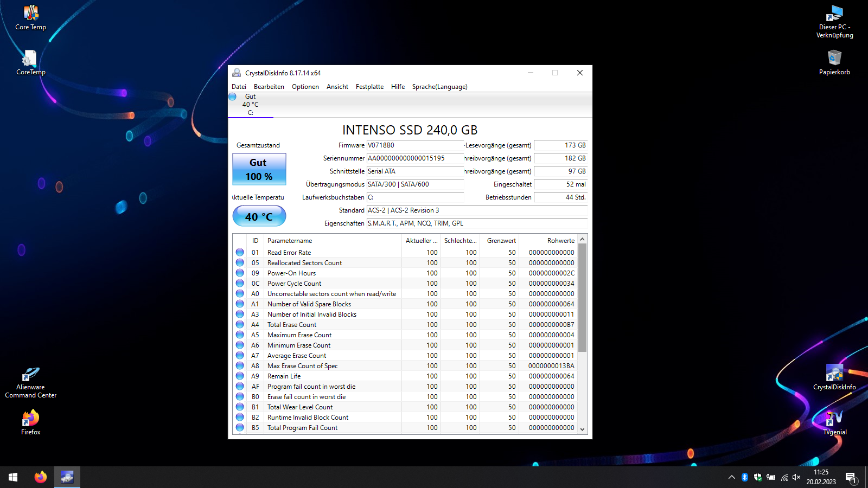868x488 pixels.
Task: Click the Rohwerte column header
Action: click(x=548, y=241)
